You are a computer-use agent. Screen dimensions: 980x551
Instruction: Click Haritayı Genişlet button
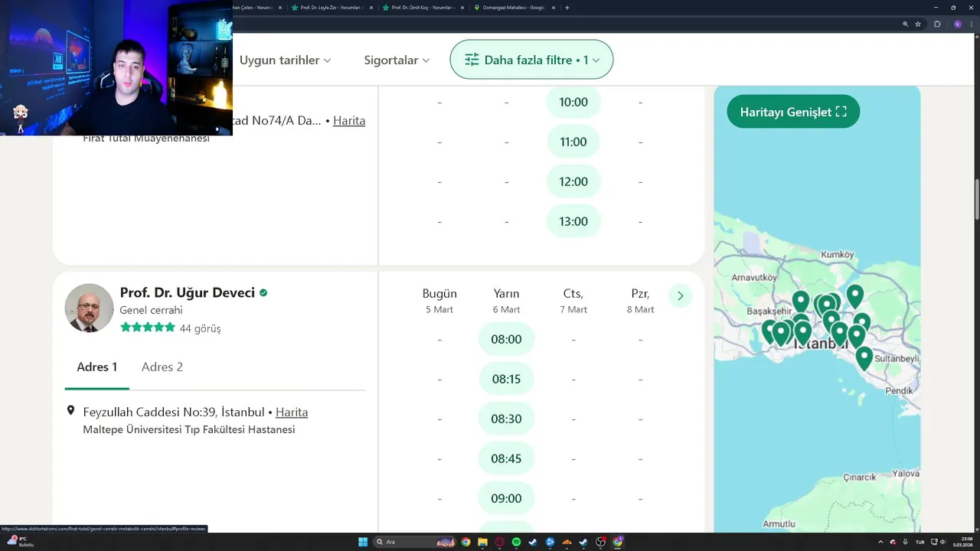click(793, 112)
